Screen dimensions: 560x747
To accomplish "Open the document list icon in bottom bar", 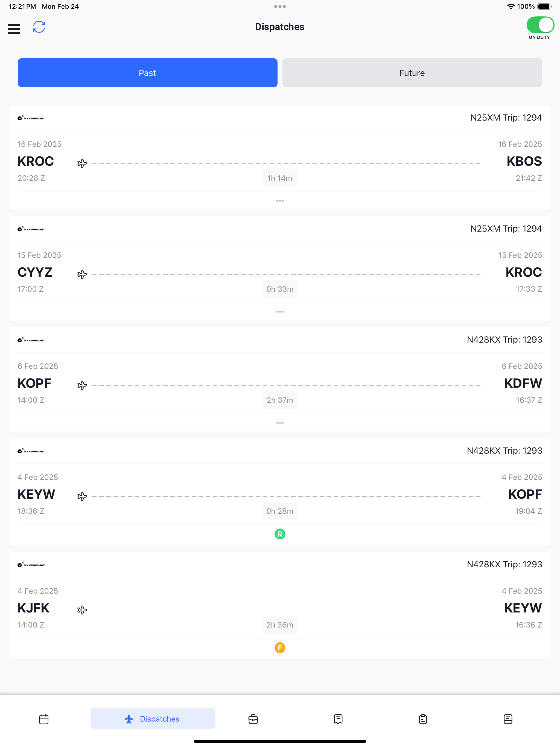I will [508, 719].
